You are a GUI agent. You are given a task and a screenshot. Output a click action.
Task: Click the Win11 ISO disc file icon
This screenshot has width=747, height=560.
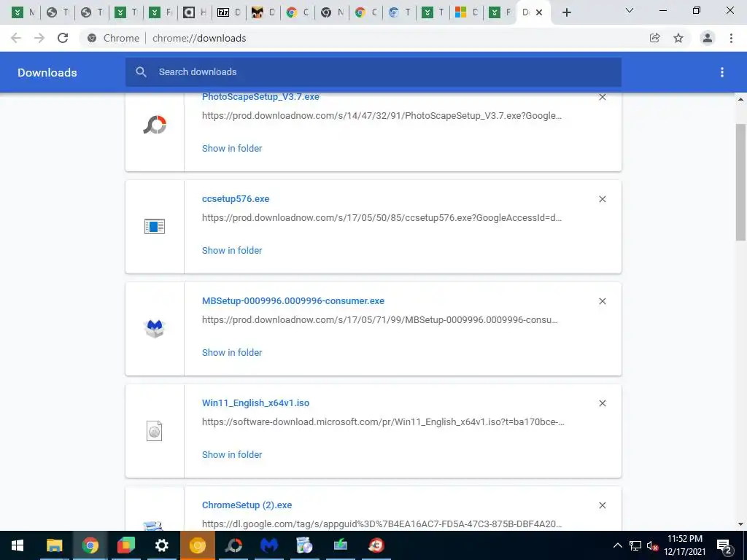155,431
